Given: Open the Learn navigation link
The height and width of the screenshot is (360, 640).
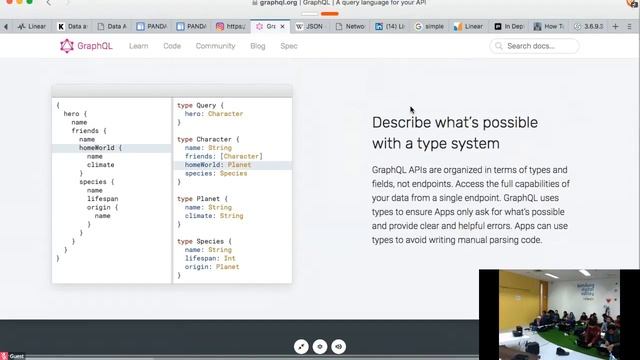Looking at the screenshot, I should [139, 46].
